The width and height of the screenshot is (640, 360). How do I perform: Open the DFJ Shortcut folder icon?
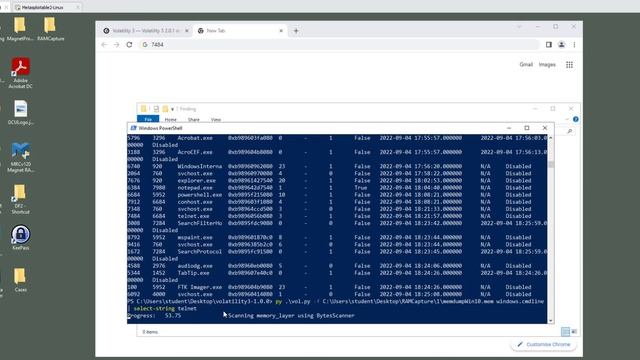coord(20,199)
